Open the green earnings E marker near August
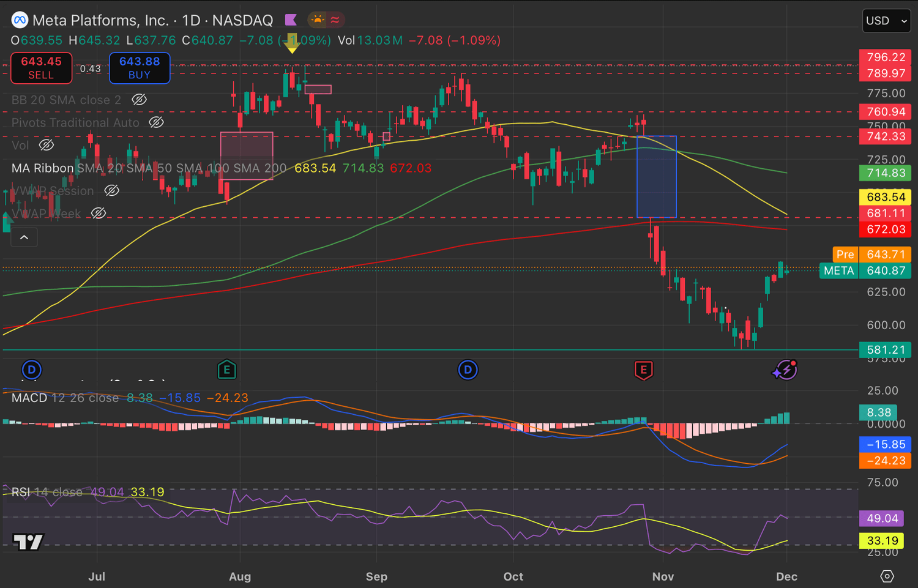The image size is (918, 588). click(x=226, y=370)
